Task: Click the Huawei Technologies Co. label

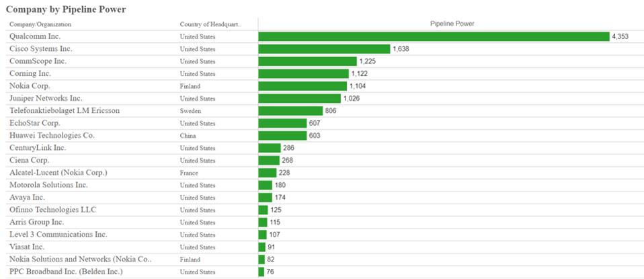Action: pyautogui.click(x=52, y=135)
